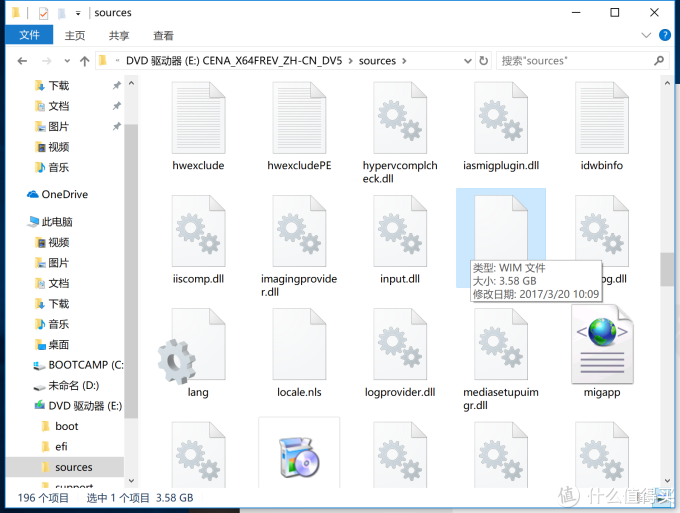Open pinned 文档 quick access folder
Viewport: 680px width, 513px height.
[52, 106]
